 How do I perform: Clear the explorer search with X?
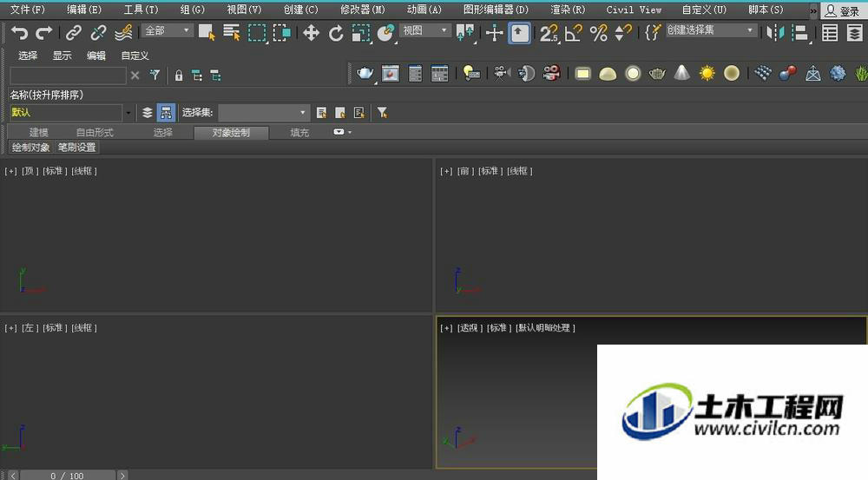(135, 76)
